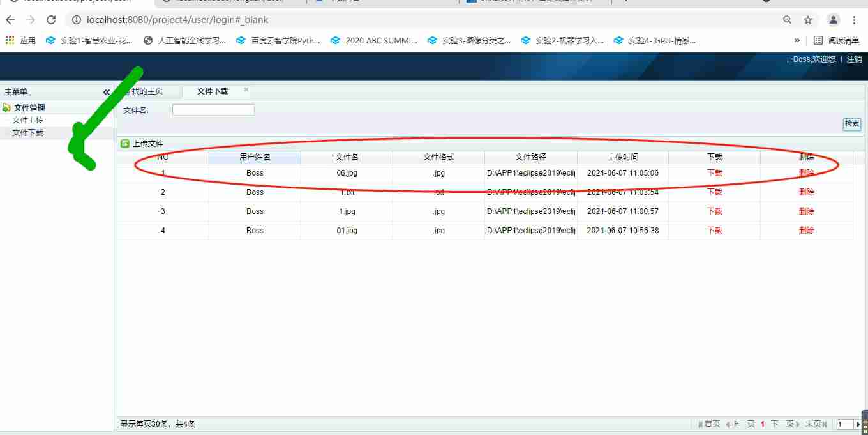Bookmark this page with the star icon

point(808,20)
